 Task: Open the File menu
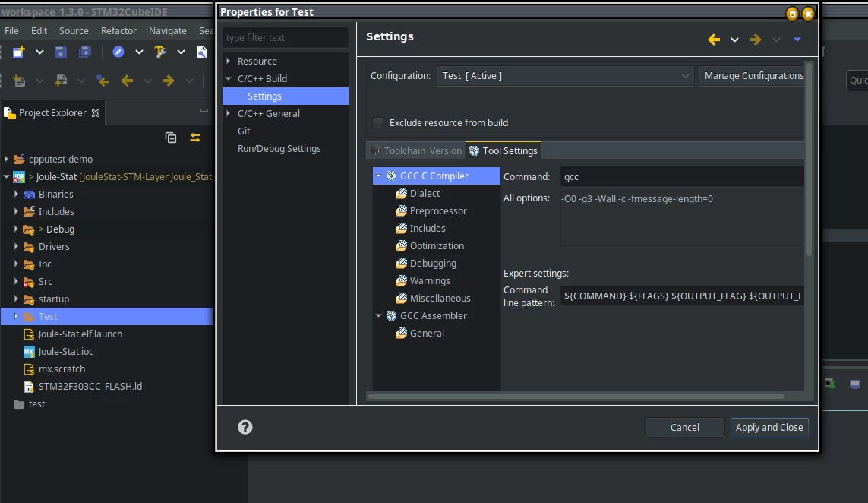point(11,31)
